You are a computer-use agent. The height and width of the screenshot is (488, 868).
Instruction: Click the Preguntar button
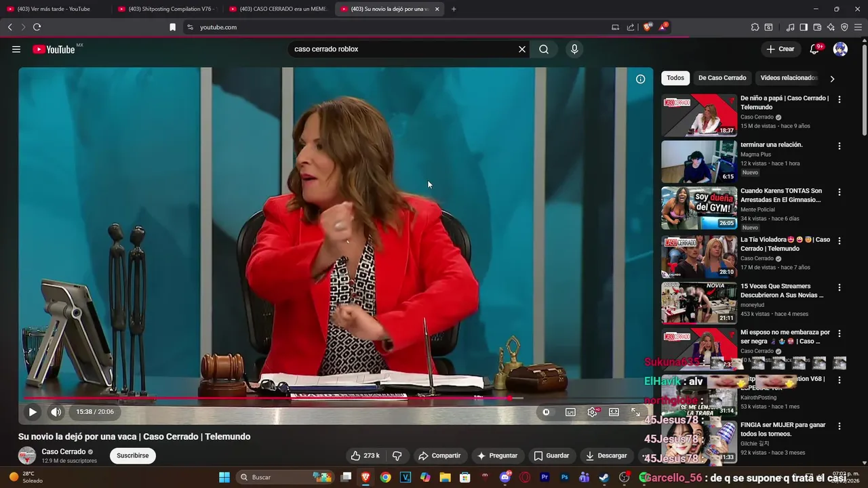[497, 455]
